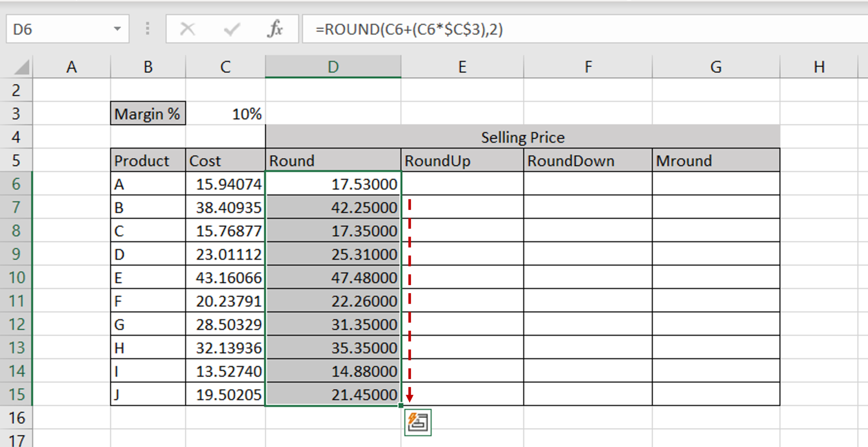
Task: Select column C header
Action: coord(225,67)
